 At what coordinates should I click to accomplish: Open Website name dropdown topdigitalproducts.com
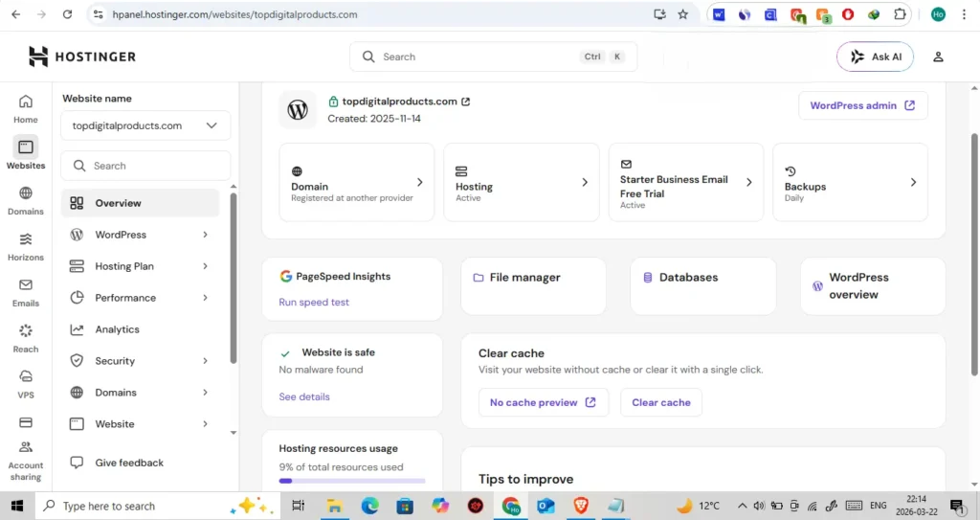click(145, 125)
